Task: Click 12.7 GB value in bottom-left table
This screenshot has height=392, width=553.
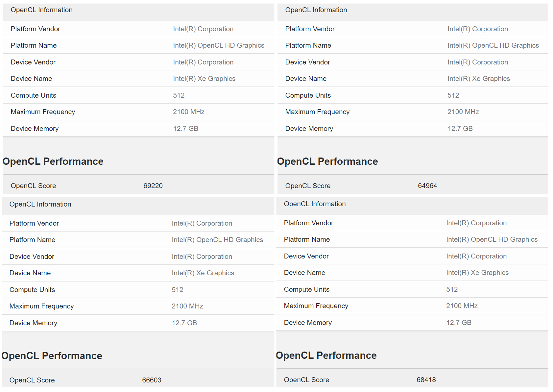Action: [x=184, y=323]
